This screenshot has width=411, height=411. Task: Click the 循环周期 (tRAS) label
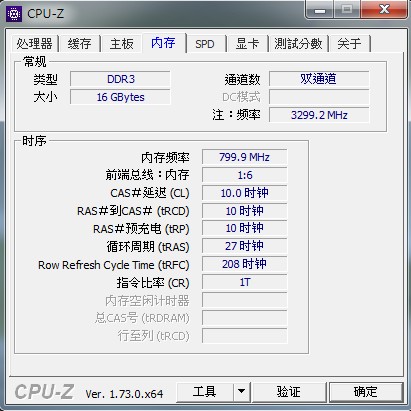point(148,247)
